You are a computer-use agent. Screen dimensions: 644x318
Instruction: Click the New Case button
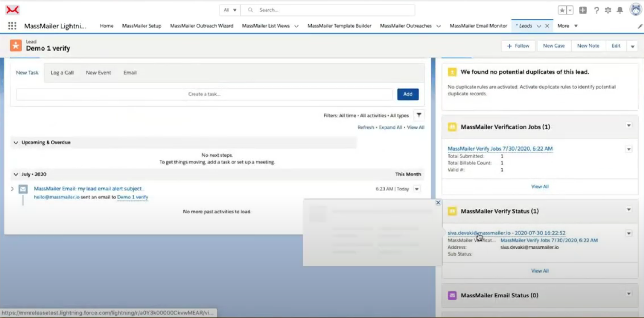point(554,46)
